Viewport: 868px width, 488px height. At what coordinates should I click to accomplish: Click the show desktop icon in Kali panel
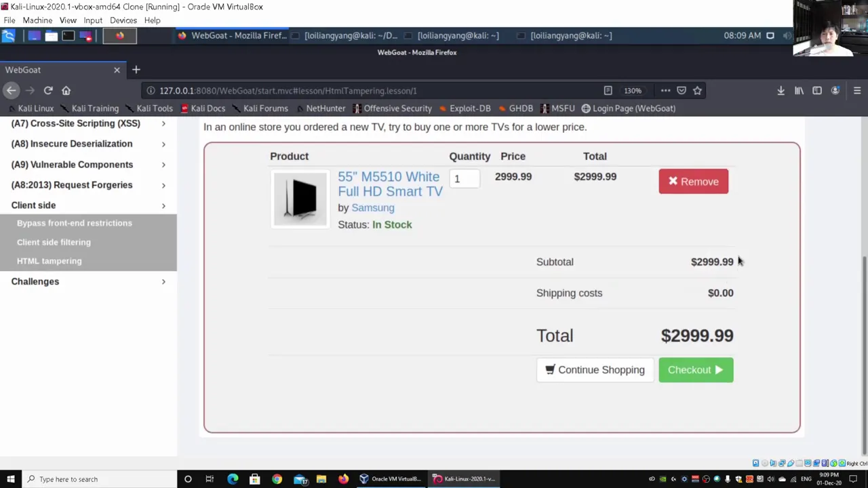click(33, 35)
